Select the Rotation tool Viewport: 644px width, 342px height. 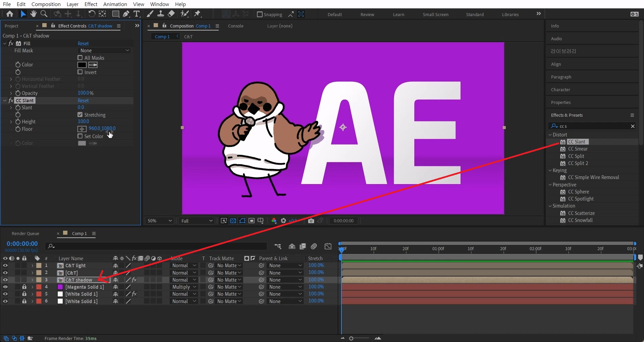92,14
